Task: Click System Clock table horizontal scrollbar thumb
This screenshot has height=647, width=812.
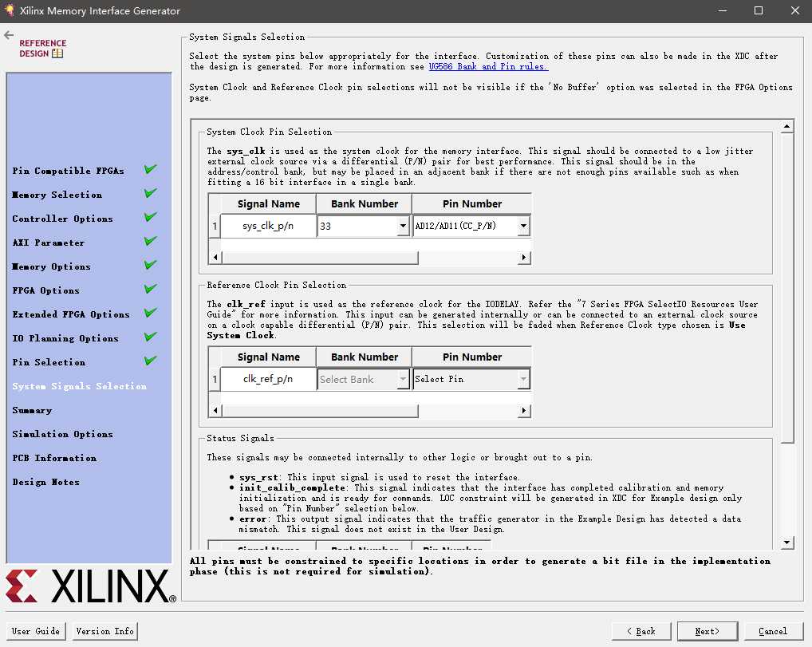Action: [320, 257]
